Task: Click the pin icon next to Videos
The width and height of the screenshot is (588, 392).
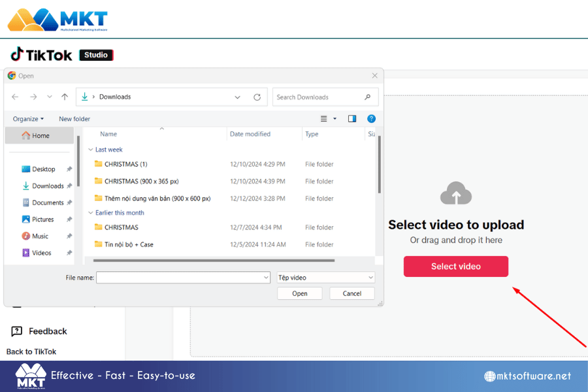Action: pyautogui.click(x=69, y=253)
